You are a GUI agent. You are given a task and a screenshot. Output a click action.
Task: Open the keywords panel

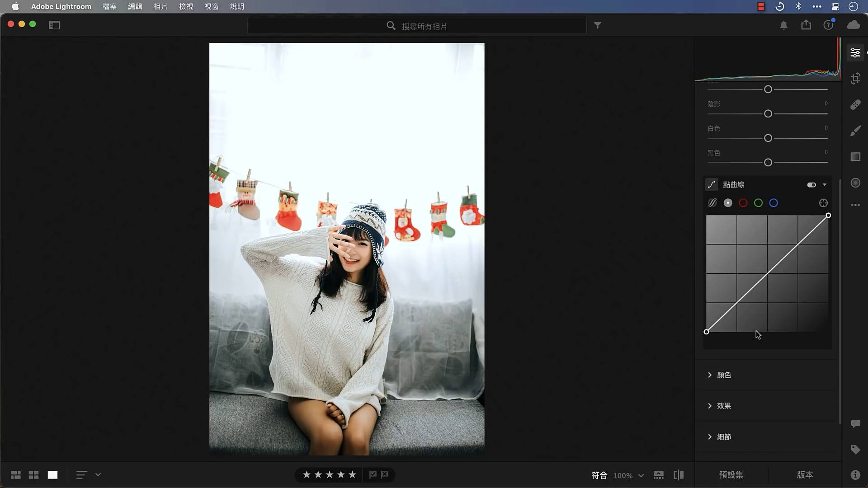[x=855, y=450]
